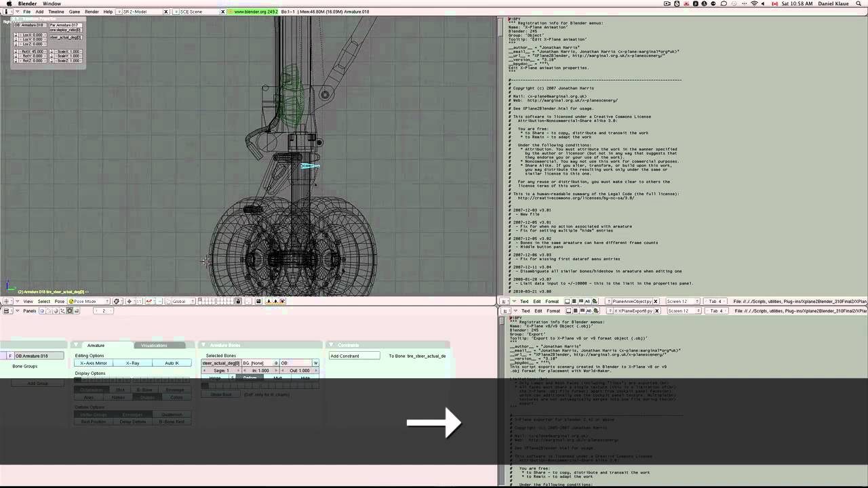
Task: Open the XPlaneAnimObject.py text file dropdown
Action: [x=608, y=301]
